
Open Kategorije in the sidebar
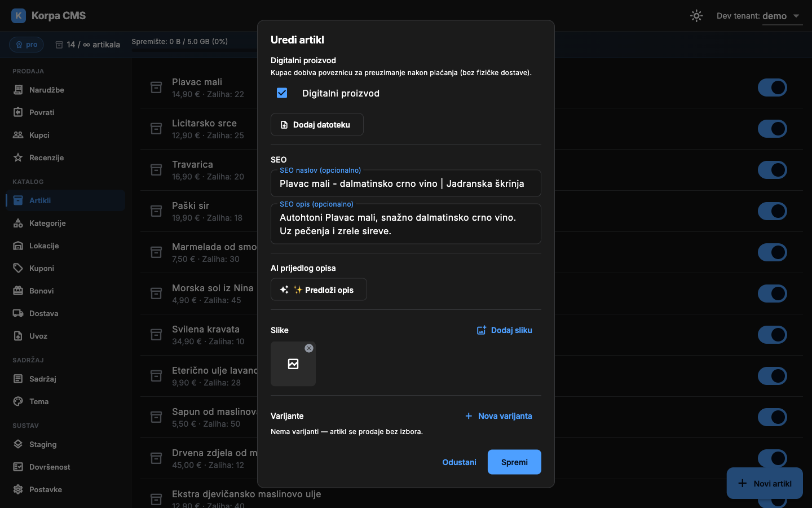coord(65,223)
